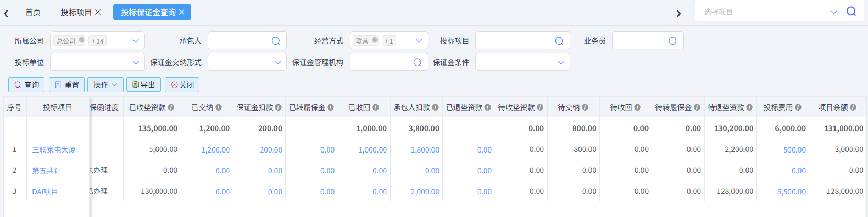Click search icon in 保证金管理机构 field
The image size is (868, 217).
[x=417, y=62]
